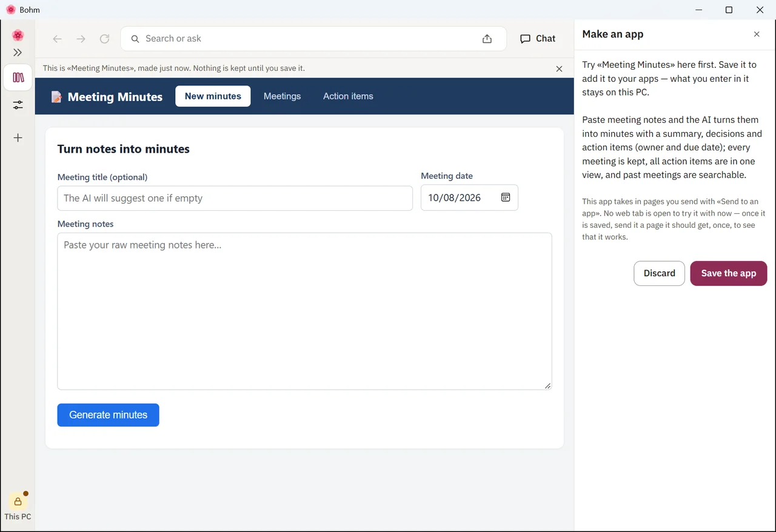Click the textarea resize handle
The height and width of the screenshot is (532, 776).
tap(547, 385)
